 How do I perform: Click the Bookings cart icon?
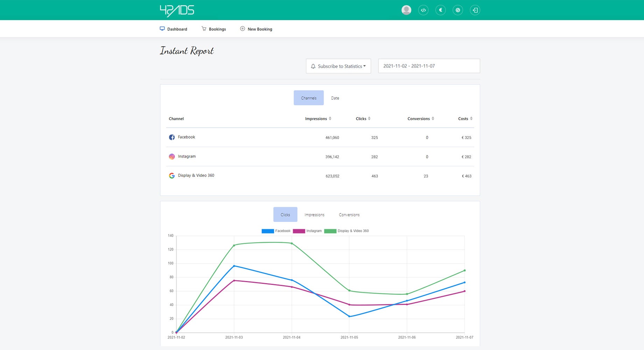(x=204, y=29)
